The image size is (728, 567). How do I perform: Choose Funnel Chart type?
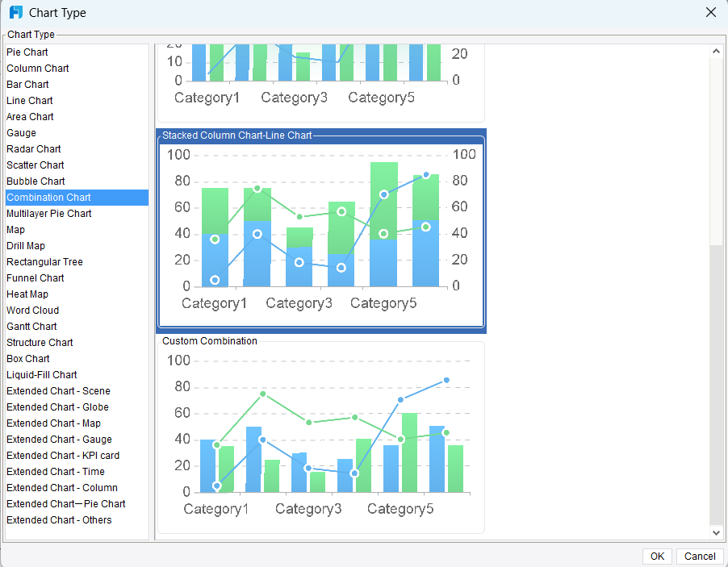[x=77, y=278]
